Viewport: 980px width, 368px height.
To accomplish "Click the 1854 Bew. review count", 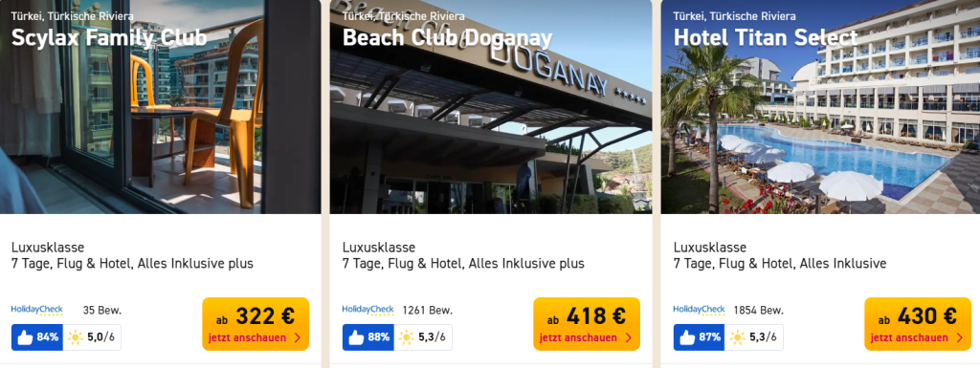I will (758, 310).
